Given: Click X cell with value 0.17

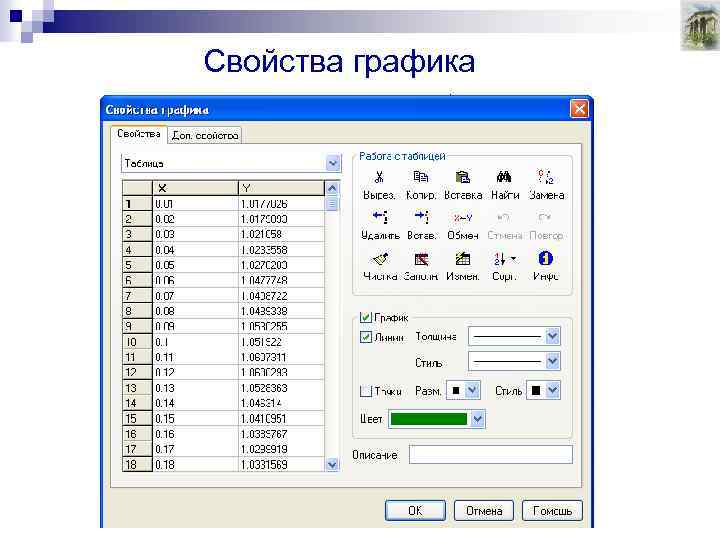Looking at the screenshot, I should pos(195,450).
